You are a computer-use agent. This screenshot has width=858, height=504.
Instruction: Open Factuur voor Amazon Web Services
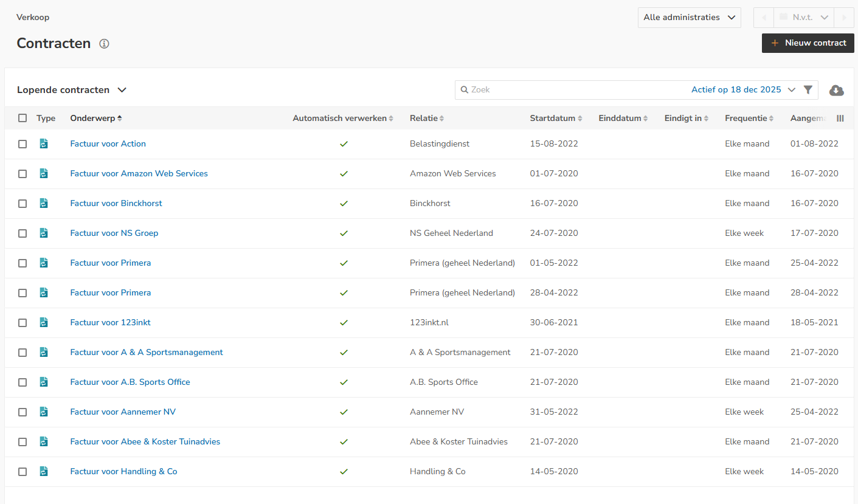pyautogui.click(x=139, y=174)
